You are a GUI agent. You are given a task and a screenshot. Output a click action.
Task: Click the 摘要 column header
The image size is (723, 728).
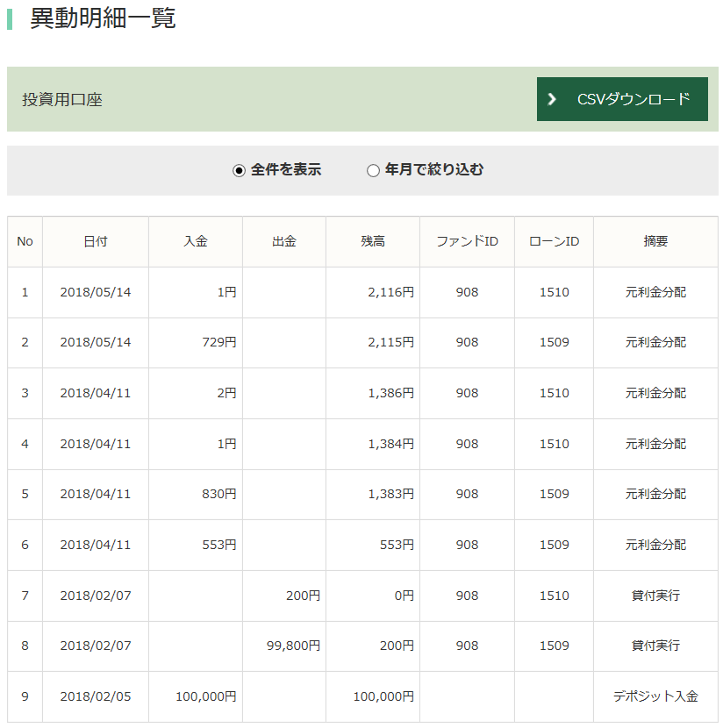coord(655,241)
